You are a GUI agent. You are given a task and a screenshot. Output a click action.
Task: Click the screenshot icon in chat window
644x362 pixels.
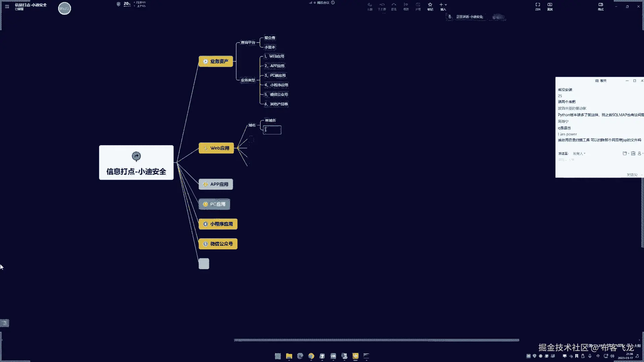point(633,154)
